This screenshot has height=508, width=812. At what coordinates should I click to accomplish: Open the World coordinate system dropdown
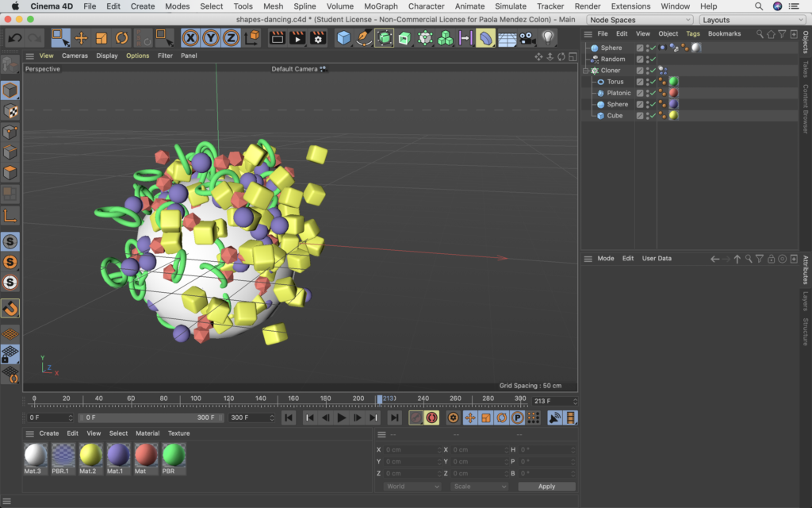point(412,487)
